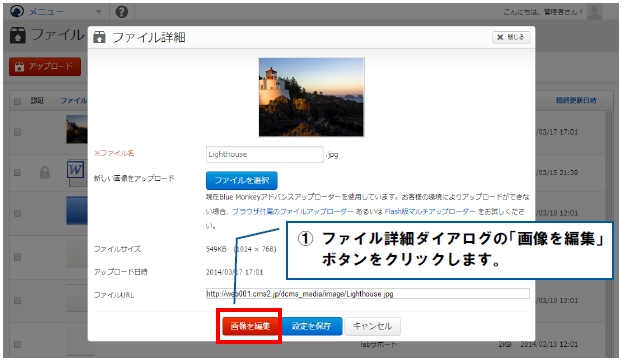Click the file list vertical scrollbar
This screenshot has height=362, width=622.
pyautogui.click(x=610, y=234)
